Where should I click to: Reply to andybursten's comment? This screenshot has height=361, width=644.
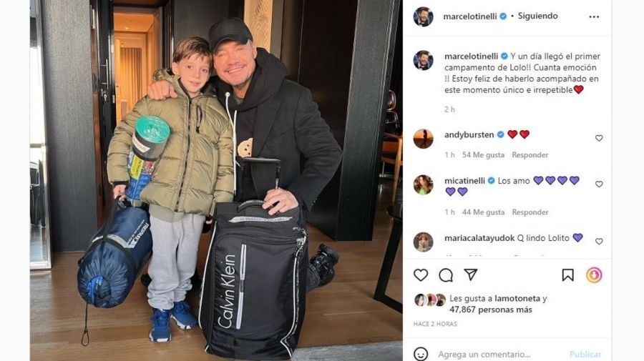tap(530, 155)
